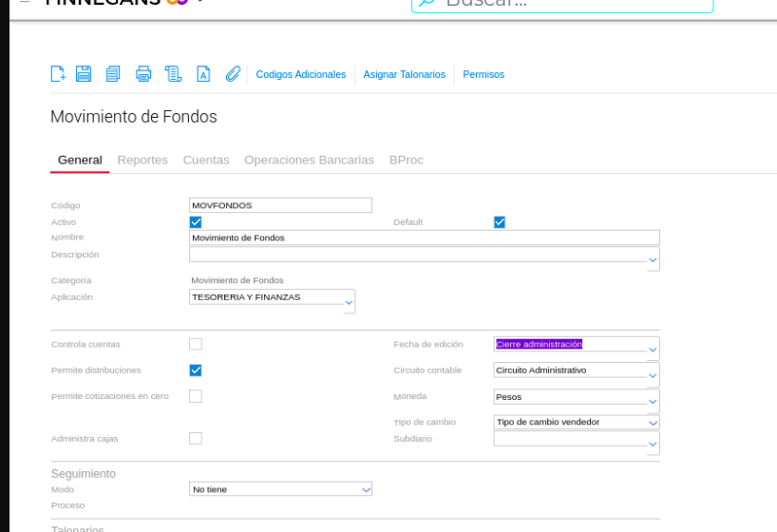Click the page icon with letter A

click(x=202, y=74)
